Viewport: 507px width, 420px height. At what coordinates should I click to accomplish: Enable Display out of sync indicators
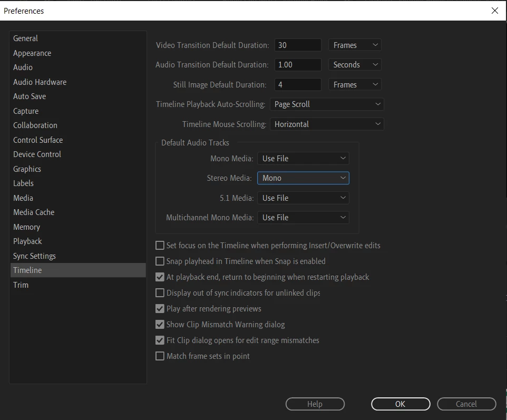coord(160,293)
